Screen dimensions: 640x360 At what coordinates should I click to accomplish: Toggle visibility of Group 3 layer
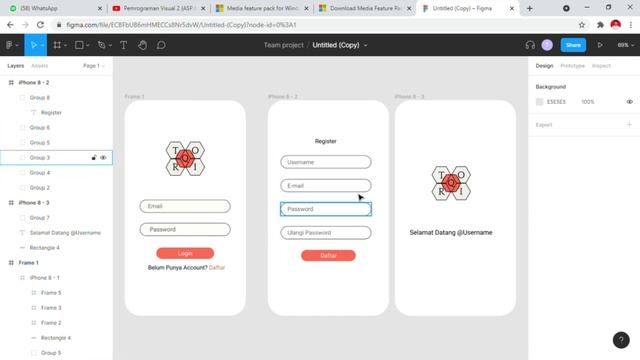click(x=103, y=158)
